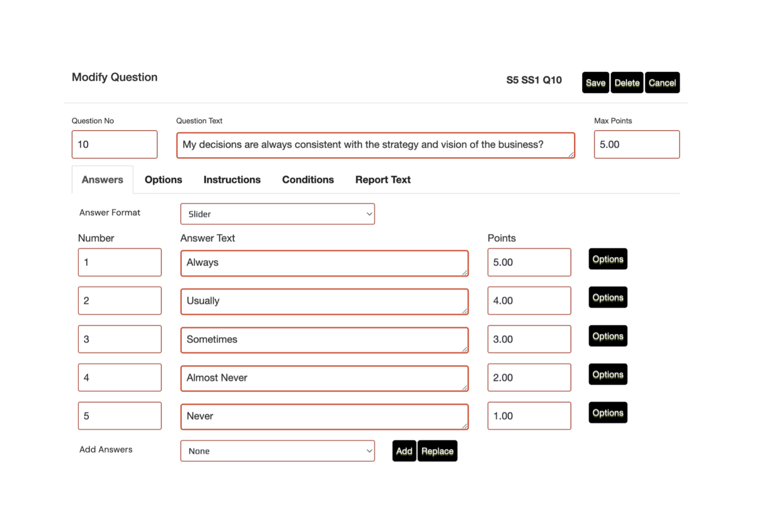Viewport: 772px width, 532px height.
Task: Switch to the Options tab
Action: (x=163, y=180)
